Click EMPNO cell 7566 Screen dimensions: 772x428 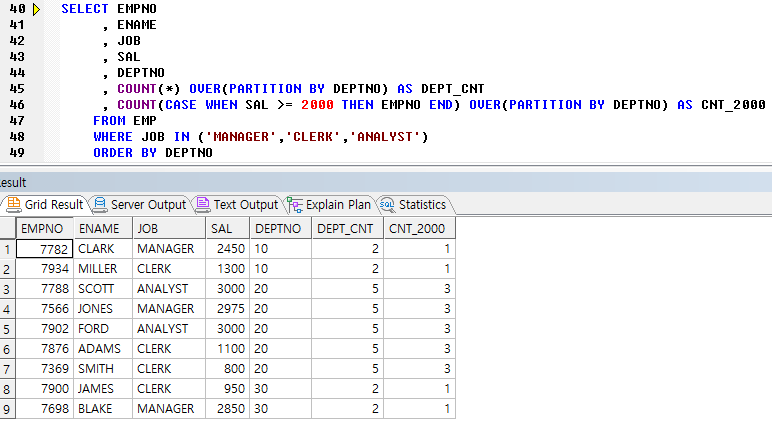(x=45, y=309)
